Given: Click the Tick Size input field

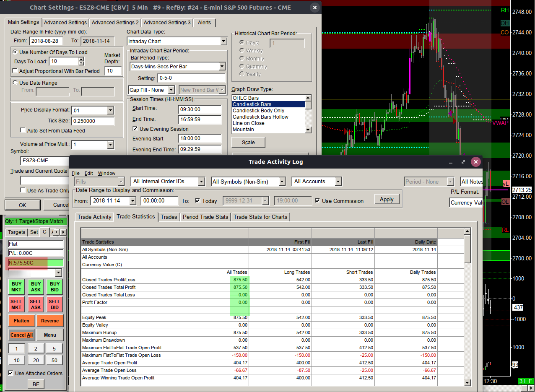Looking at the screenshot, I should point(93,121).
